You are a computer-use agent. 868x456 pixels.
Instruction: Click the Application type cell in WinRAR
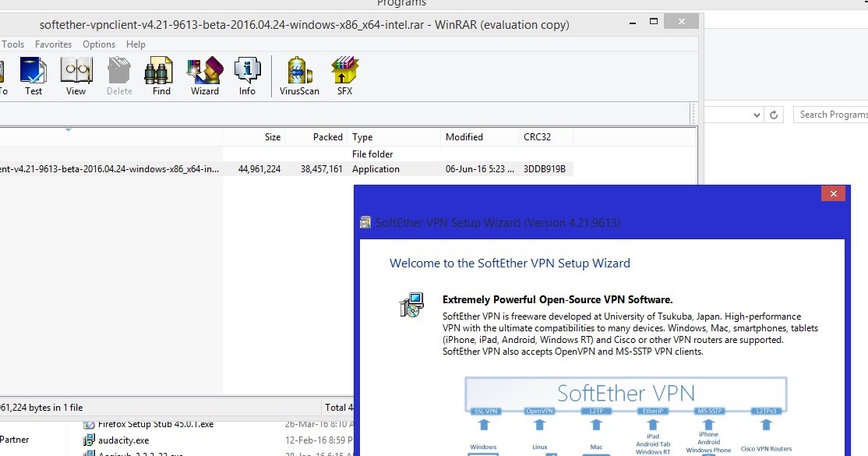point(376,169)
